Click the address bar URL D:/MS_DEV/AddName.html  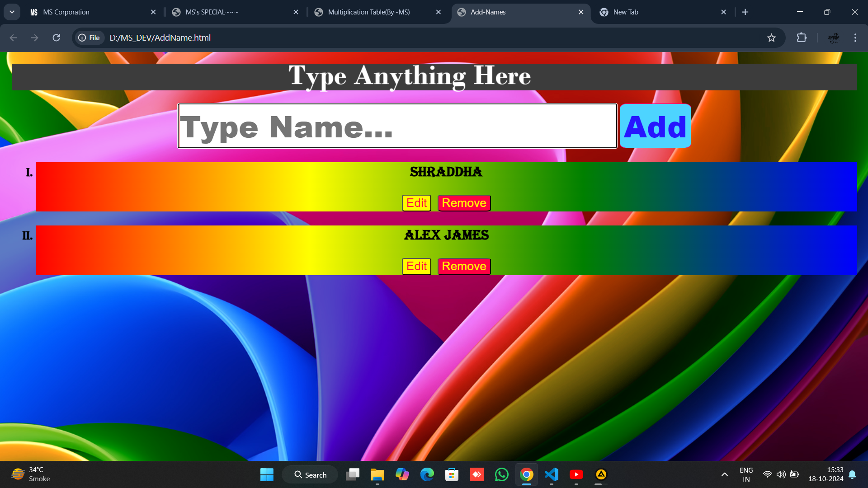coord(160,38)
